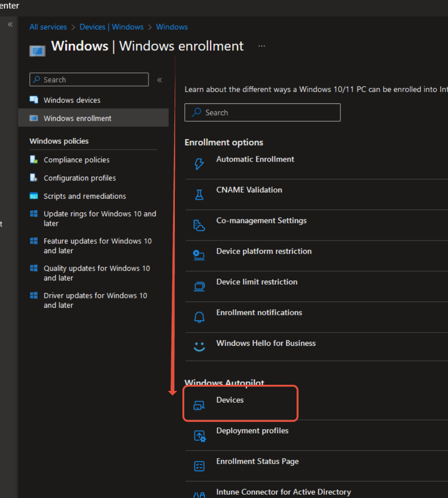448x498 pixels.
Task: Open Devices under Windows Autopilot
Action: (230, 400)
